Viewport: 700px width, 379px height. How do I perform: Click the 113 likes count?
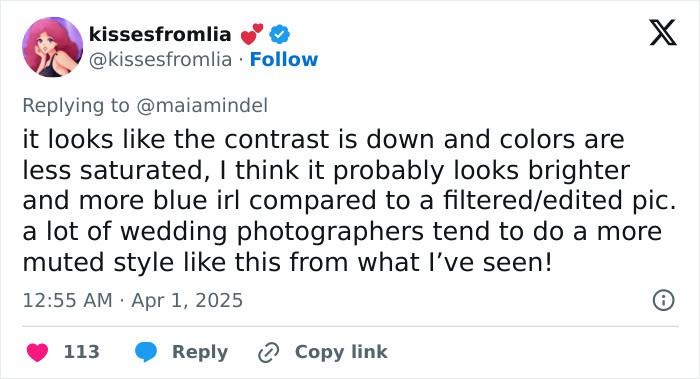coord(82,352)
